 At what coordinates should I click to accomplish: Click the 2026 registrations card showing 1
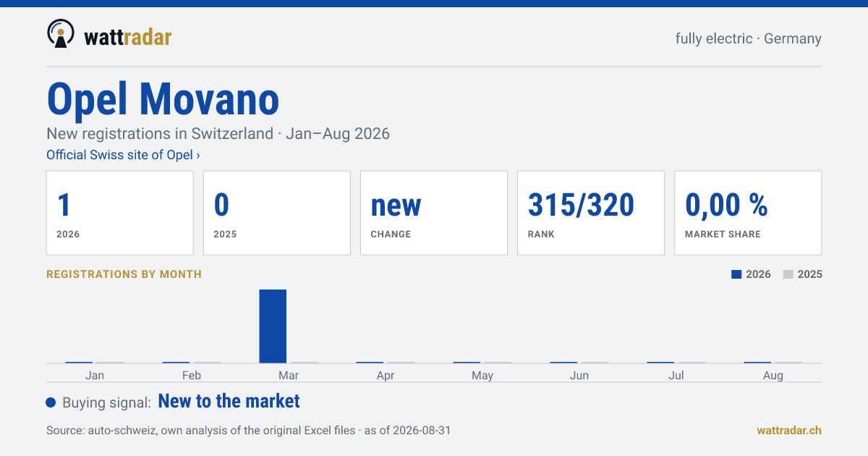pyautogui.click(x=120, y=213)
